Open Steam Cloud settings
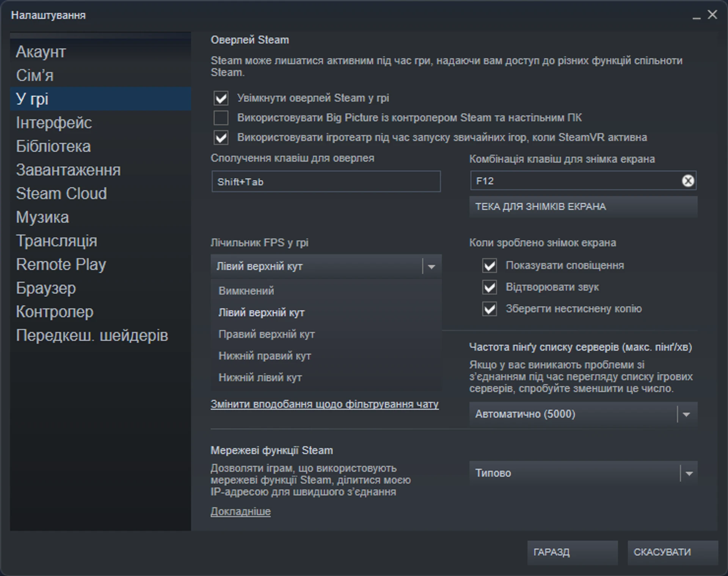 point(100,194)
